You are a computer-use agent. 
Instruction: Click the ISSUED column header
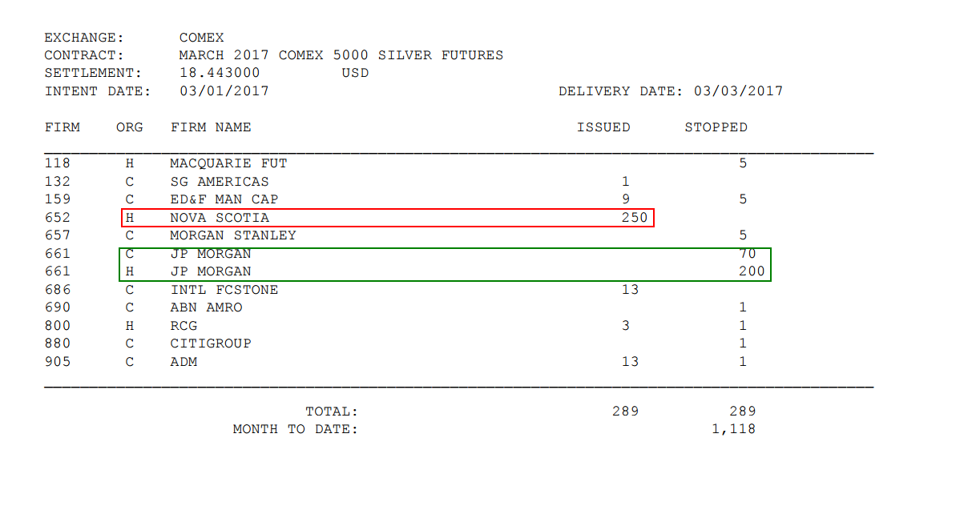(603, 127)
